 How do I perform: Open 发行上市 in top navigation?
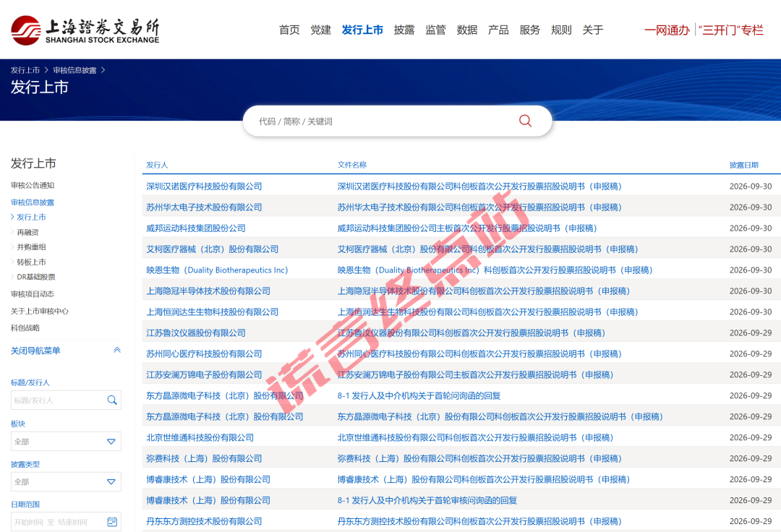click(362, 30)
